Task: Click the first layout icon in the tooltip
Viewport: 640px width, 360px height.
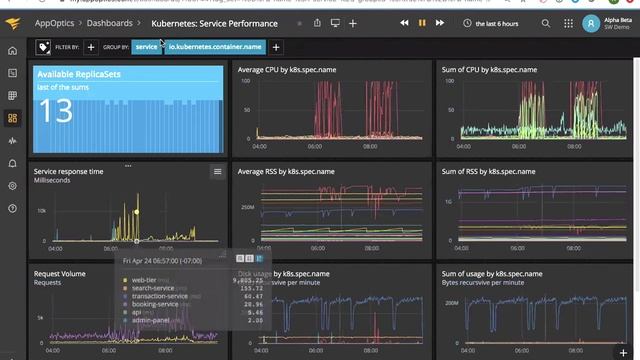Action: (240, 258)
